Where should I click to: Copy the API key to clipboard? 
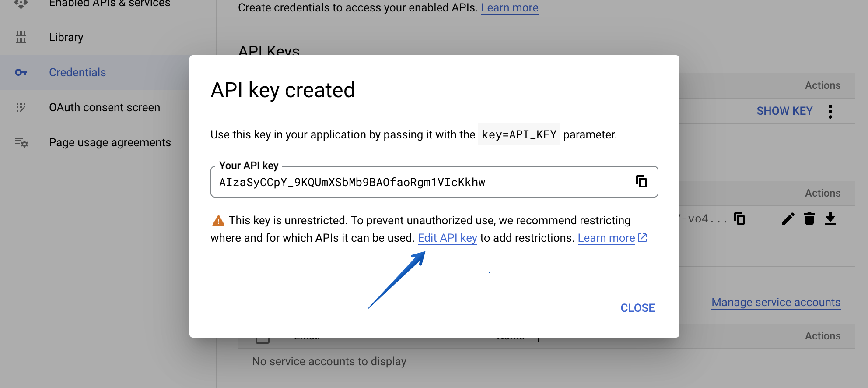tap(641, 182)
